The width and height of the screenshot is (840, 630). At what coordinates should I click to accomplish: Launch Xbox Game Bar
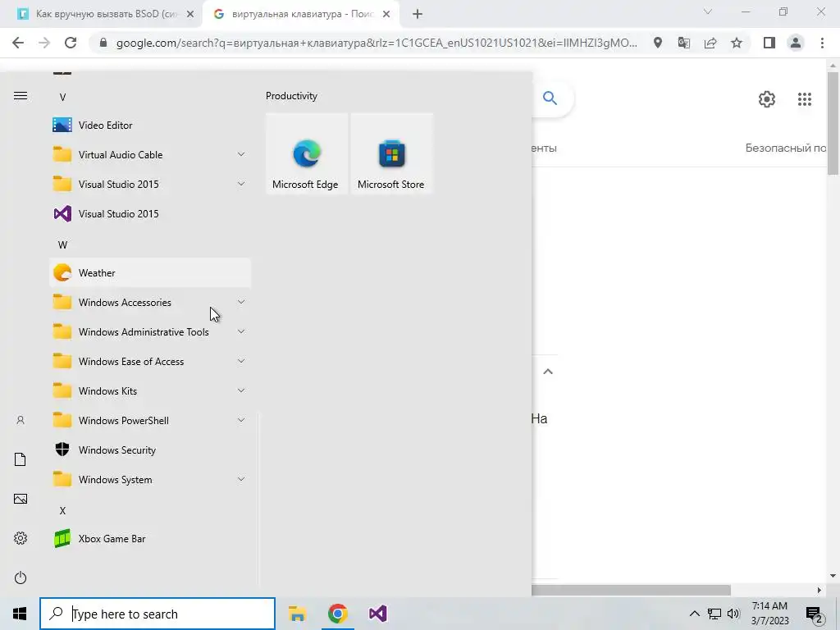tap(150, 538)
